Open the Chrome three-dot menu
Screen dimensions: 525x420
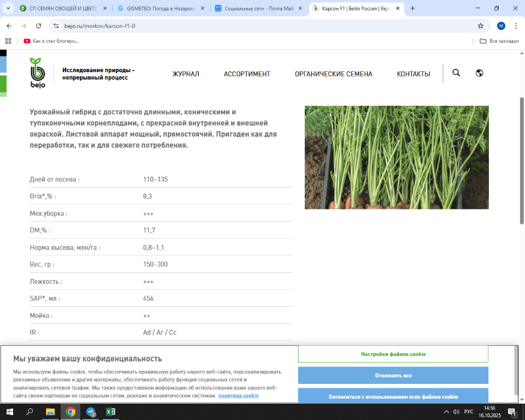click(516, 26)
